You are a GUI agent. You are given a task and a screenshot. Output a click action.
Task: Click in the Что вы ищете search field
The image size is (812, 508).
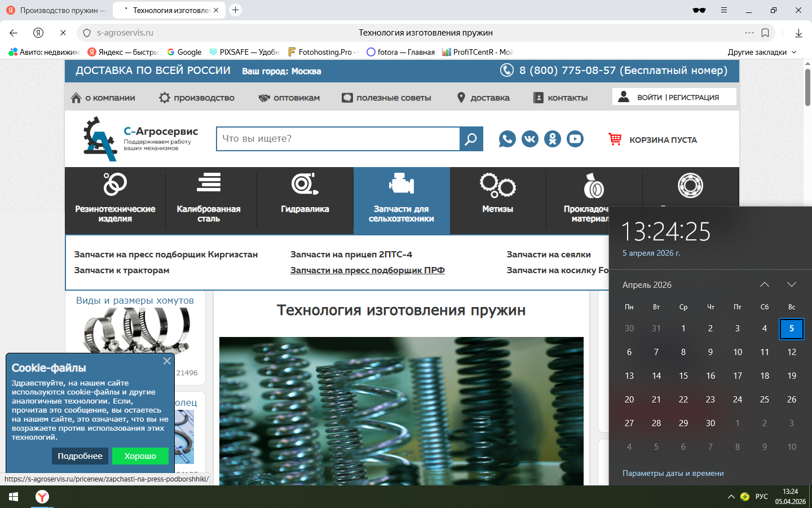point(337,139)
